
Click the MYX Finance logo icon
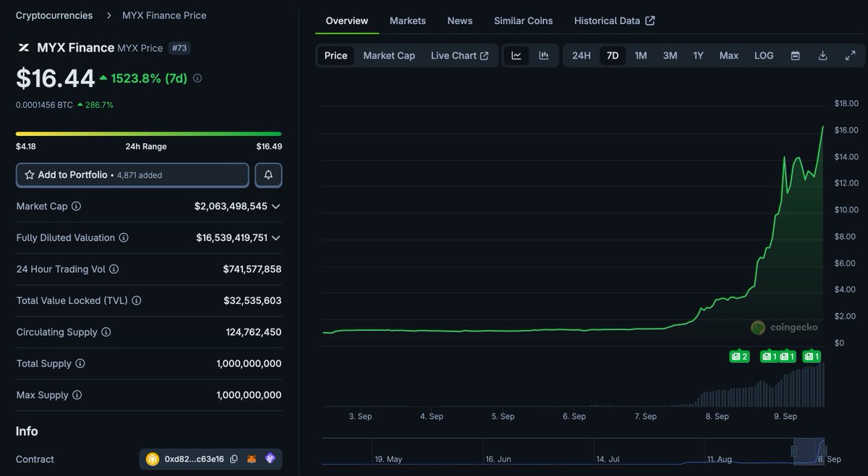(24, 48)
